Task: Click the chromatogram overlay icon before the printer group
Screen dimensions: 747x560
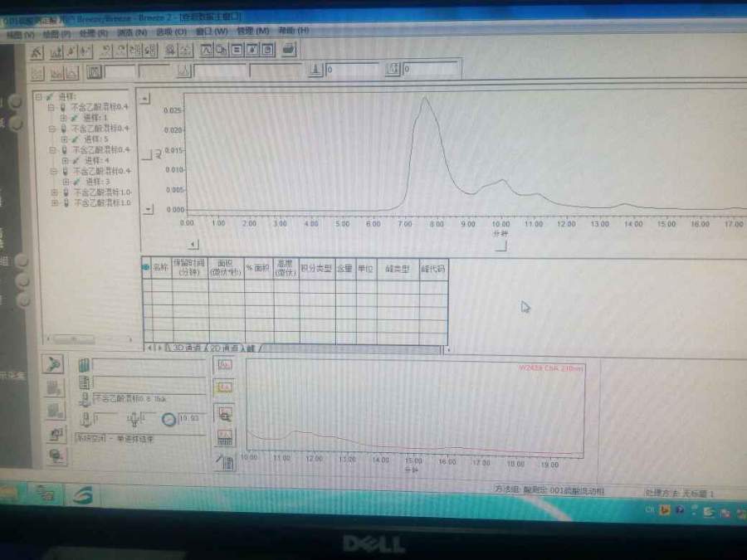Action: point(207,50)
